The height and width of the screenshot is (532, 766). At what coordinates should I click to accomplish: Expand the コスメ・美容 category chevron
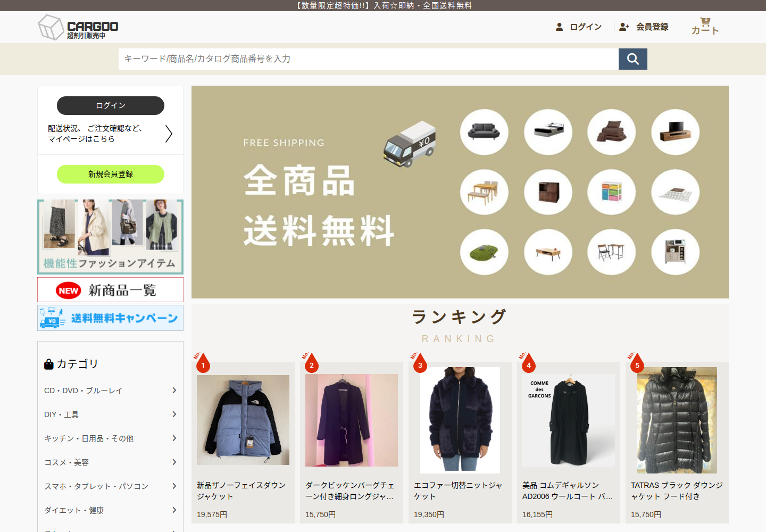[x=174, y=462]
